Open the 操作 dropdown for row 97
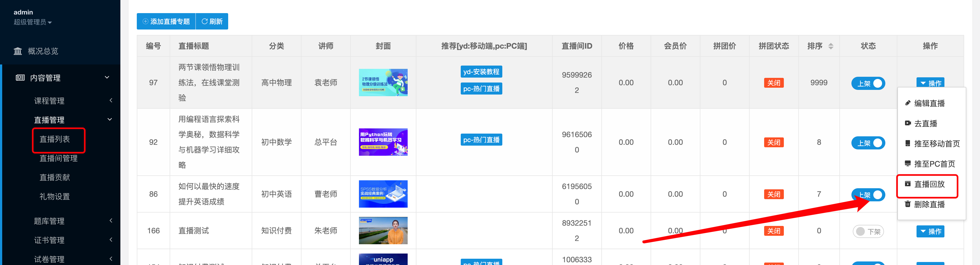The height and width of the screenshot is (265, 980). [930, 83]
